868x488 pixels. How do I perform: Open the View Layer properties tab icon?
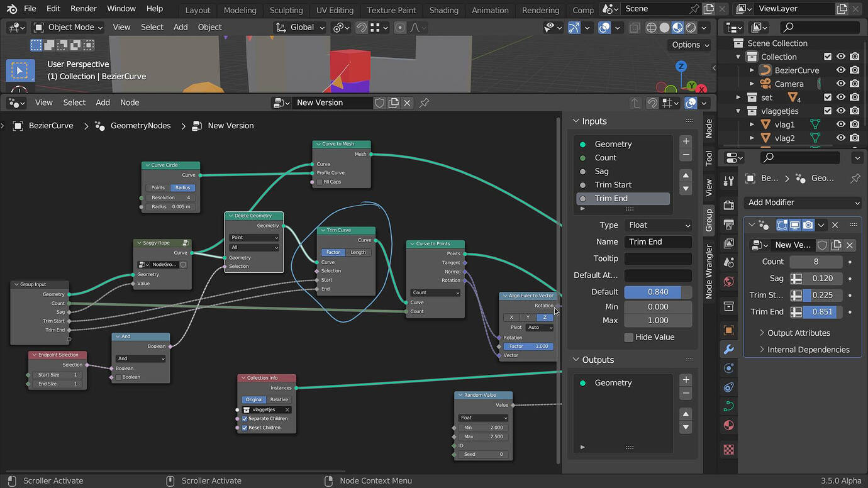pyautogui.click(x=729, y=243)
